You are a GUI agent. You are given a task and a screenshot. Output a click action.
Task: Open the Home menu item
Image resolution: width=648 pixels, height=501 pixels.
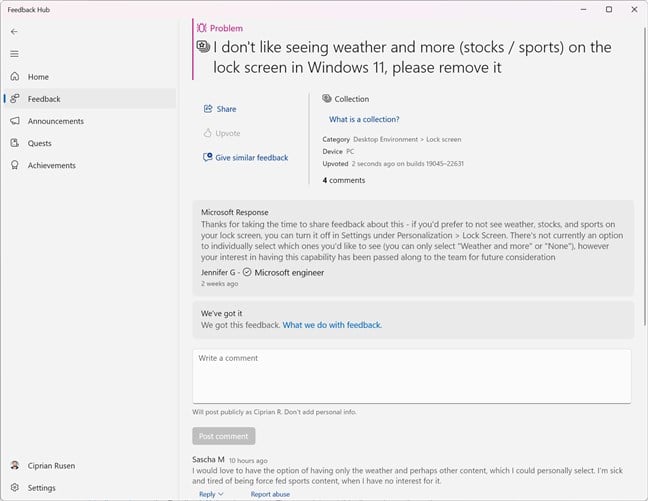(90, 76)
